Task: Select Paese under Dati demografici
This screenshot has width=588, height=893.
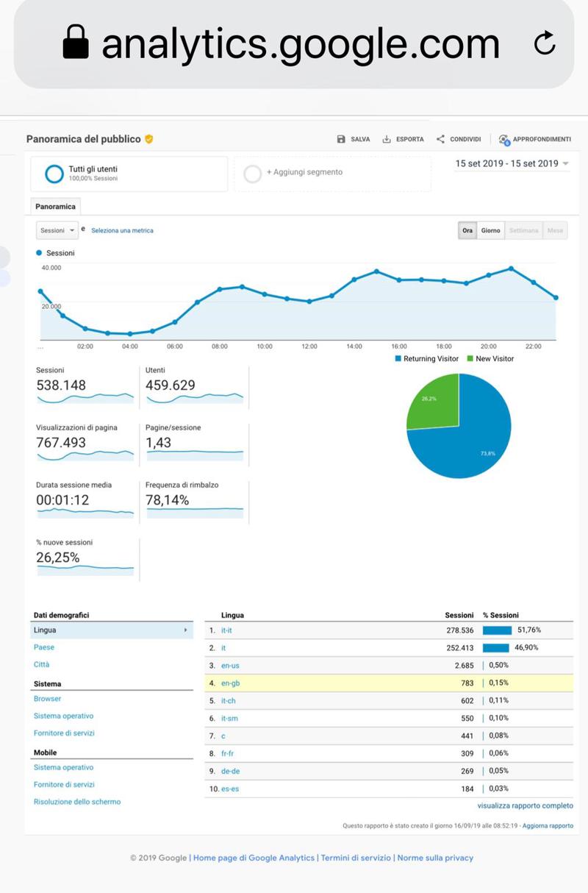Action: pyautogui.click(x=44, y=647)
